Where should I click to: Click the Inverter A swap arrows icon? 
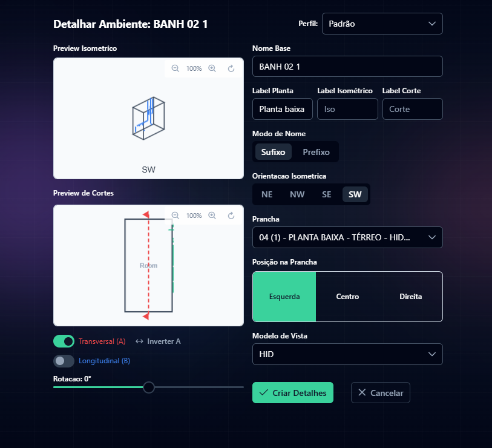coord(139,341)
